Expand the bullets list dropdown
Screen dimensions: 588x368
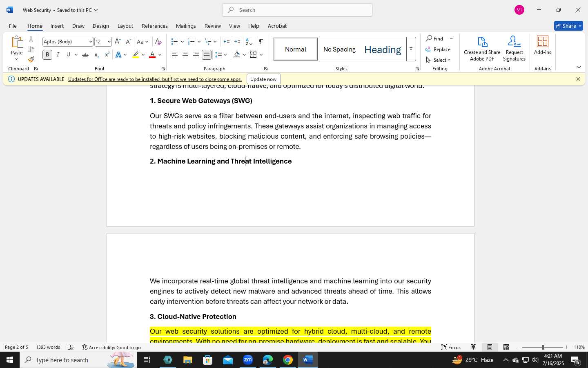(x=182, y=42)
